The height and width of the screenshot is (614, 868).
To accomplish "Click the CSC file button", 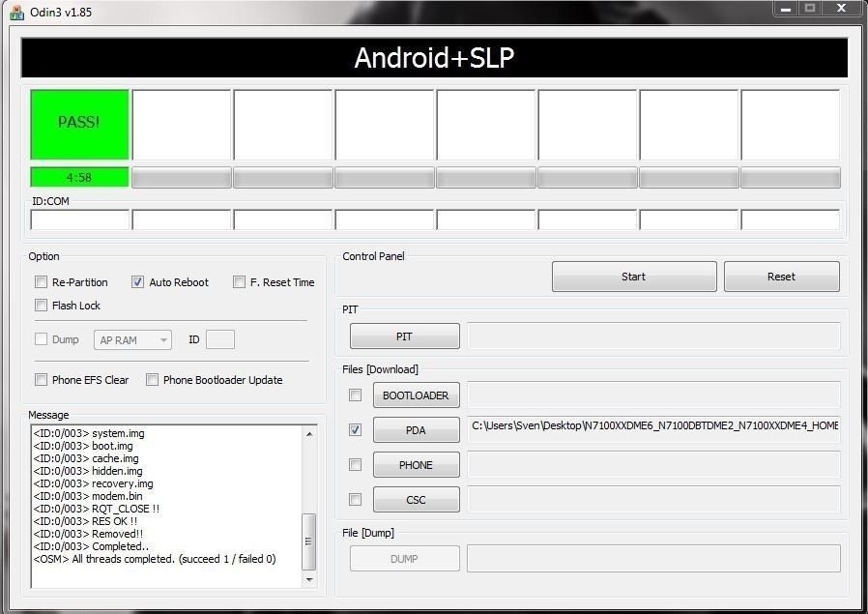I will [x=417, y=500].
